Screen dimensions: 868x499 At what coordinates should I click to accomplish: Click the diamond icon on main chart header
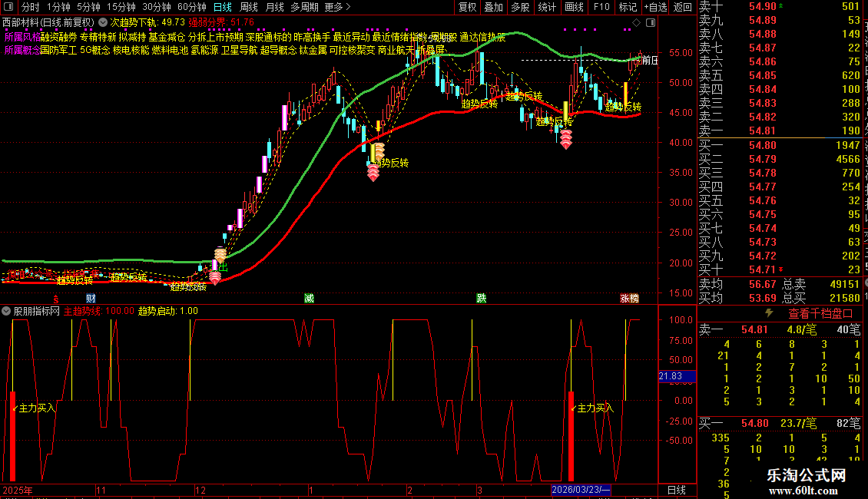[636, 23]
